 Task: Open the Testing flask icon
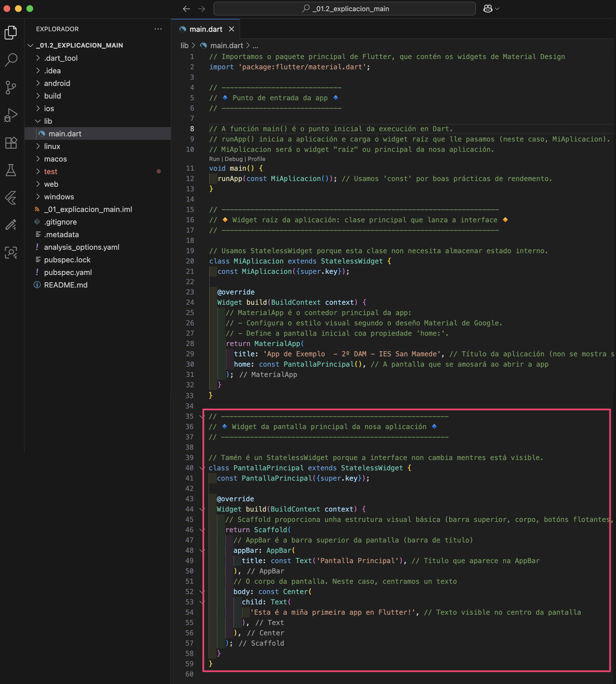11,170
